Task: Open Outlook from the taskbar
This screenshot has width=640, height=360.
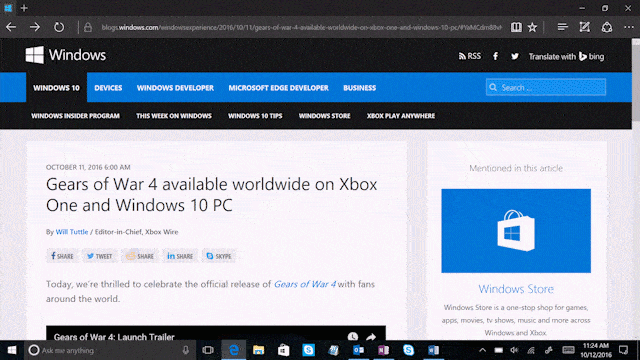Action: click(358, 350)
